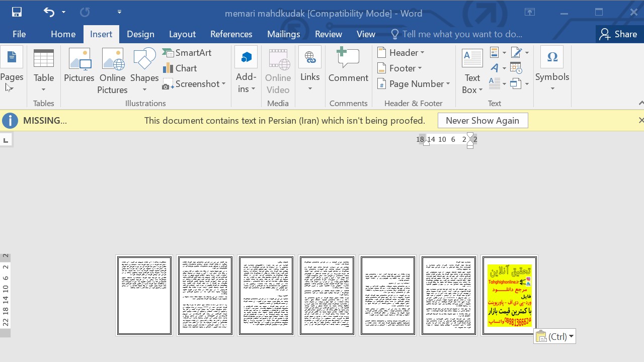Image resolution: width=644 pixels, height=362 pixels.
Task: Add a Signature Line
Action: (520, 52)
